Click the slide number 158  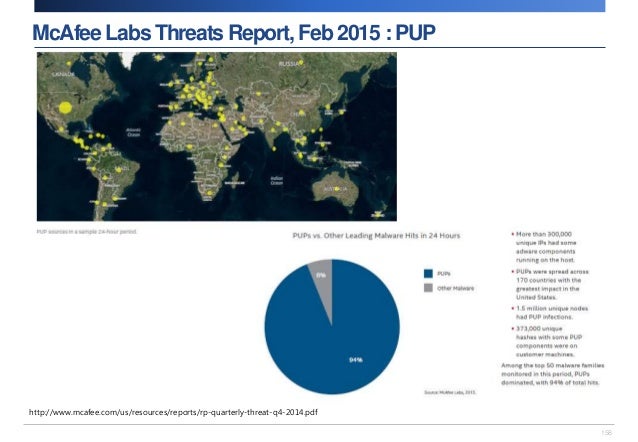606,433
